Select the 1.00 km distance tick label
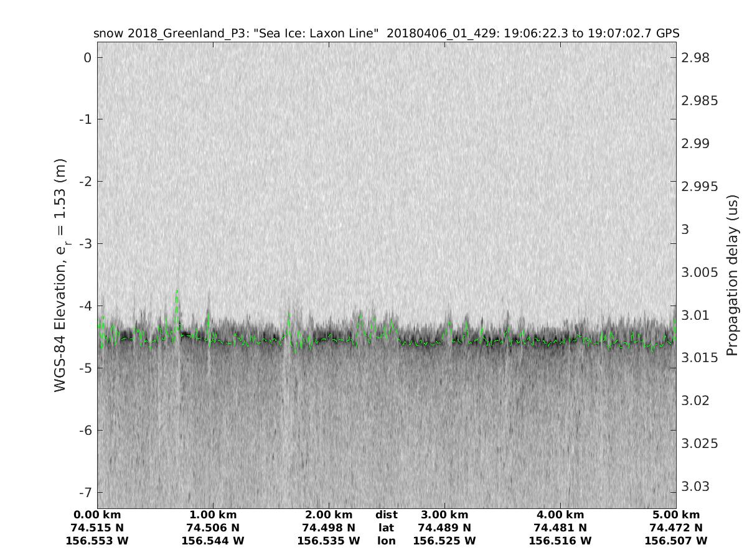Image resolution: width=747 pixels, height=560 pixels. [x=213, y=515]
